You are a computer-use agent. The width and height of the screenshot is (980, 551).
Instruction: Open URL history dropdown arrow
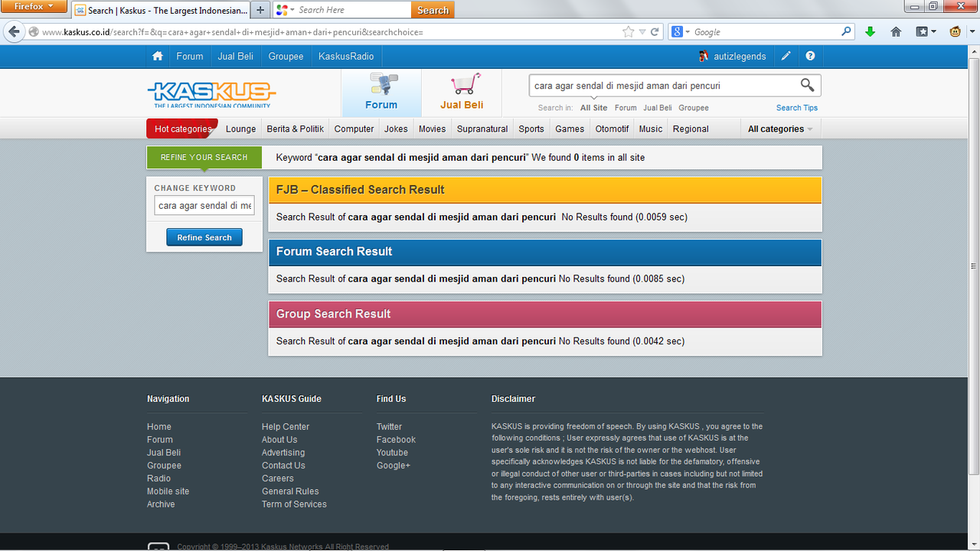[x=643, y=32]
